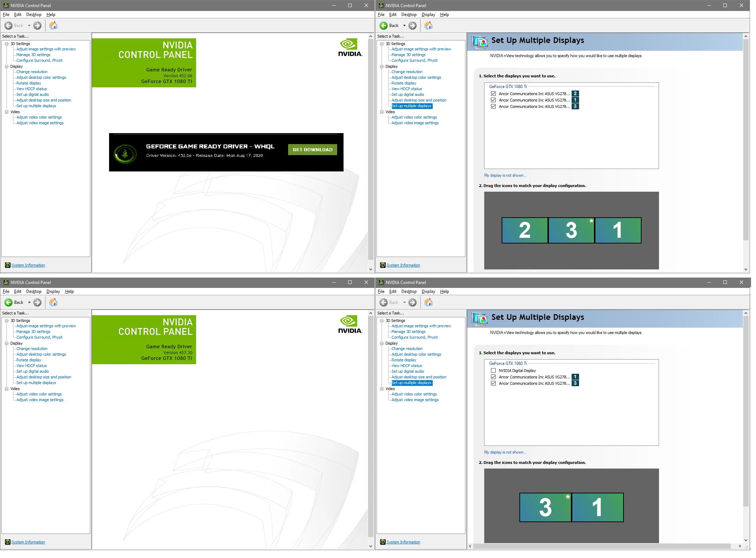Select display icon 1 in the bottom-right arrangement area
Screen dimensions: 756x558
tap(598, 507)
